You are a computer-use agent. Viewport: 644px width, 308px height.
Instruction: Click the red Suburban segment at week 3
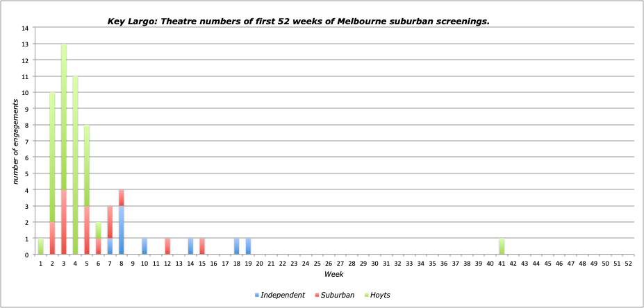[64, 222]
